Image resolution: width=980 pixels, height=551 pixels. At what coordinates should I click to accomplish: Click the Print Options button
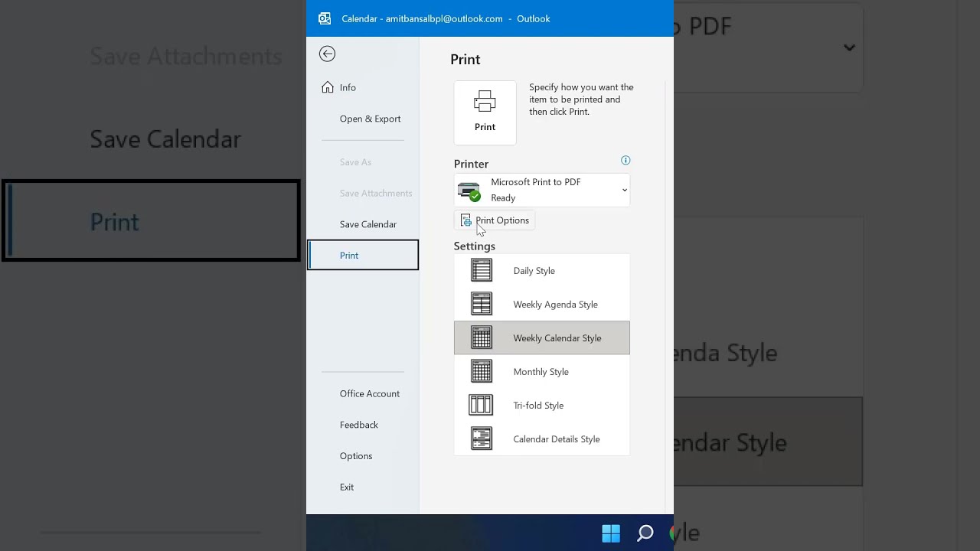[495, 220]
